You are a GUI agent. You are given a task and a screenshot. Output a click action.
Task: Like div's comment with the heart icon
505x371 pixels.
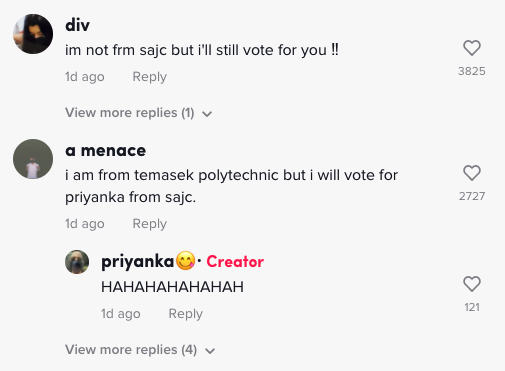pyautogui.click(x=472, y=48)
